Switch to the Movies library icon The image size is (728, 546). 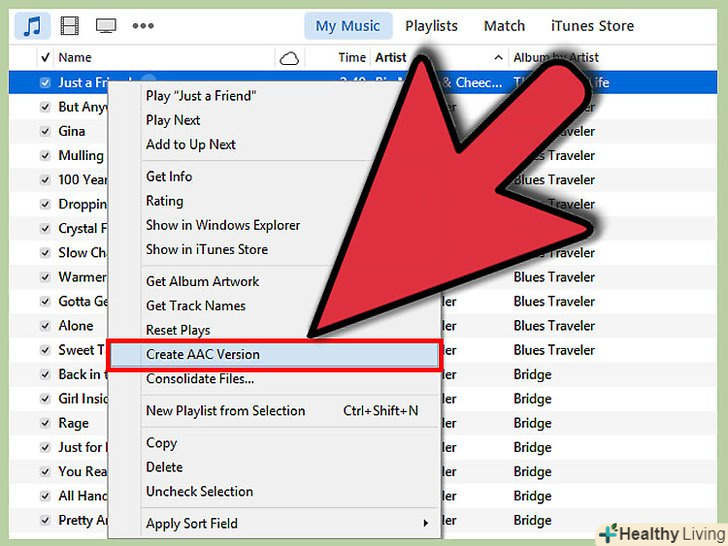tap(70, 26)
